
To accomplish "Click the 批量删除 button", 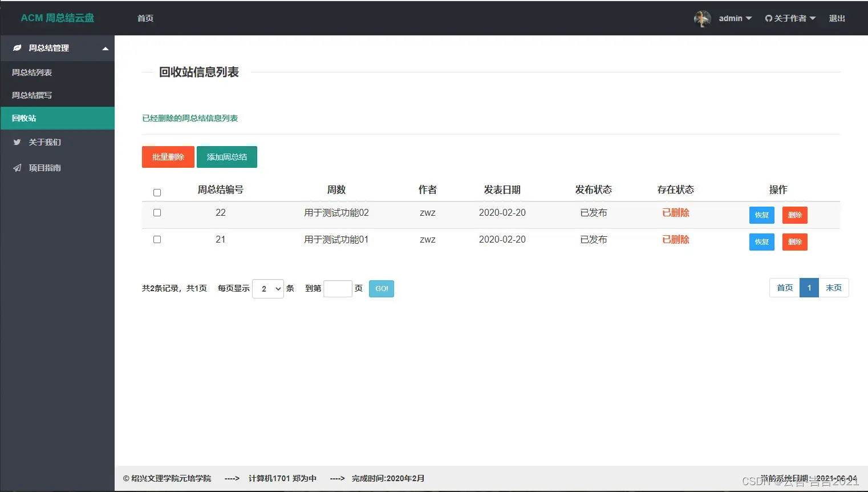I will (x=168, y=157).
